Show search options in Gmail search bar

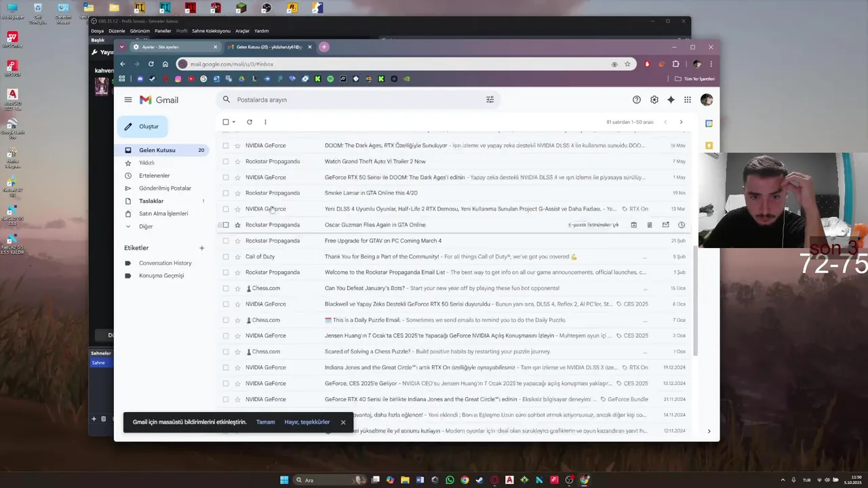490,100
